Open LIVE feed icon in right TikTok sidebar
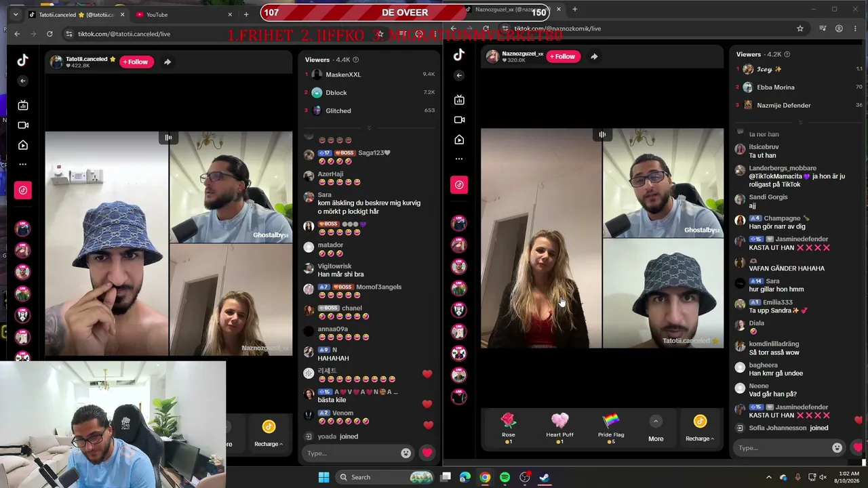 point(459,100)
